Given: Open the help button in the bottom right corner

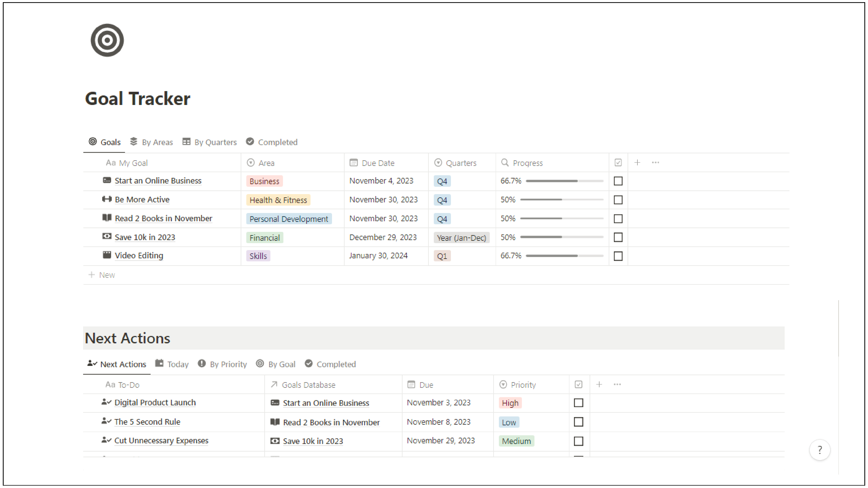Looking at the screenshot, I should (x=820, y=450).
